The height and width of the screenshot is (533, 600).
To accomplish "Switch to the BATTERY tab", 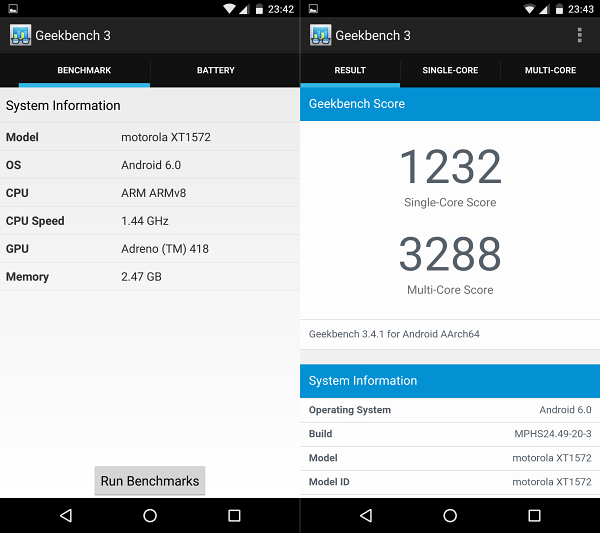I will click(215, 70).
